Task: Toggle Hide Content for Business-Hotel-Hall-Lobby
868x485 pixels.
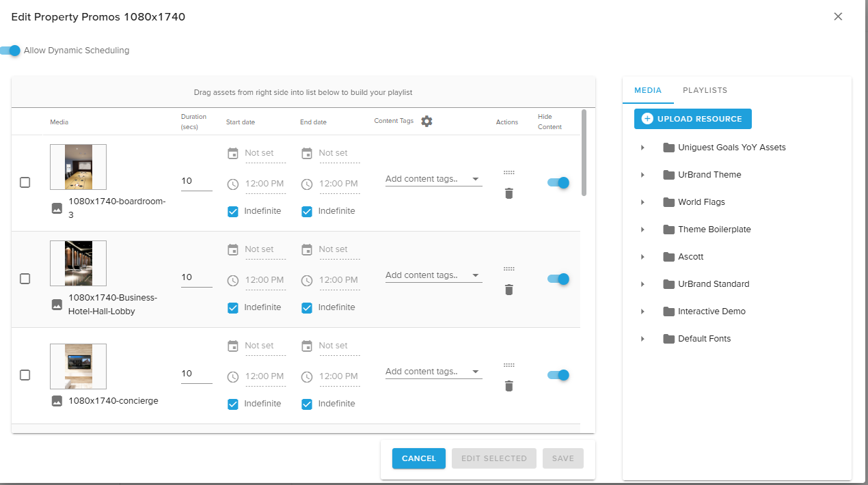Action: click(558, 279)
